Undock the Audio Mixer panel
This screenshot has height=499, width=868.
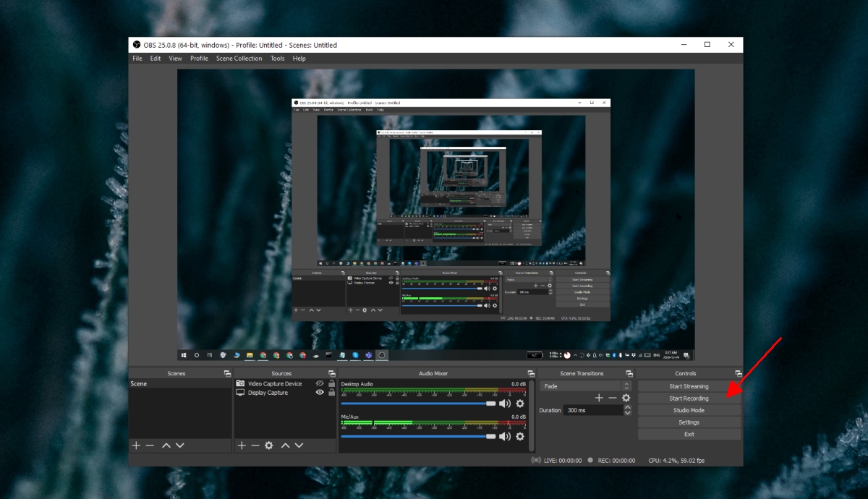pyautogui.click(x=532, y=373)
